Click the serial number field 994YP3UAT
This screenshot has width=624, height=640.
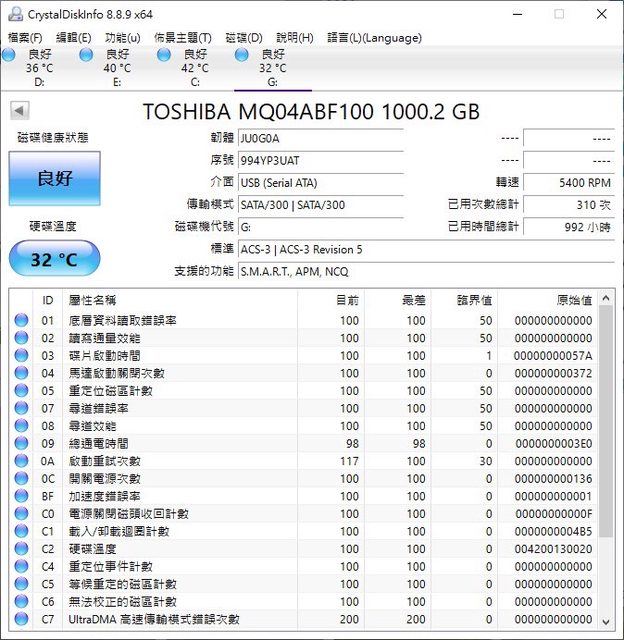click(x=320, y=160)
